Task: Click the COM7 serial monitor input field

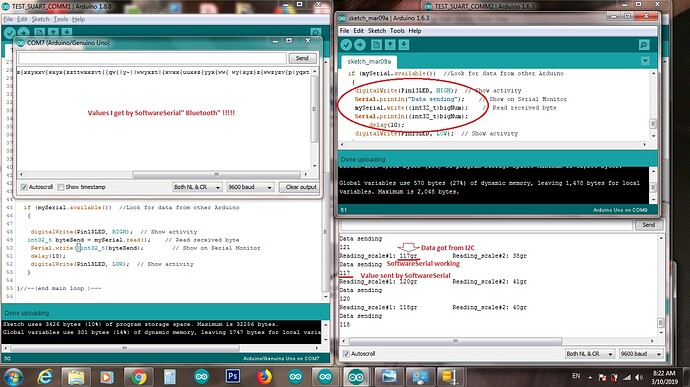Action: coord(152,58)
